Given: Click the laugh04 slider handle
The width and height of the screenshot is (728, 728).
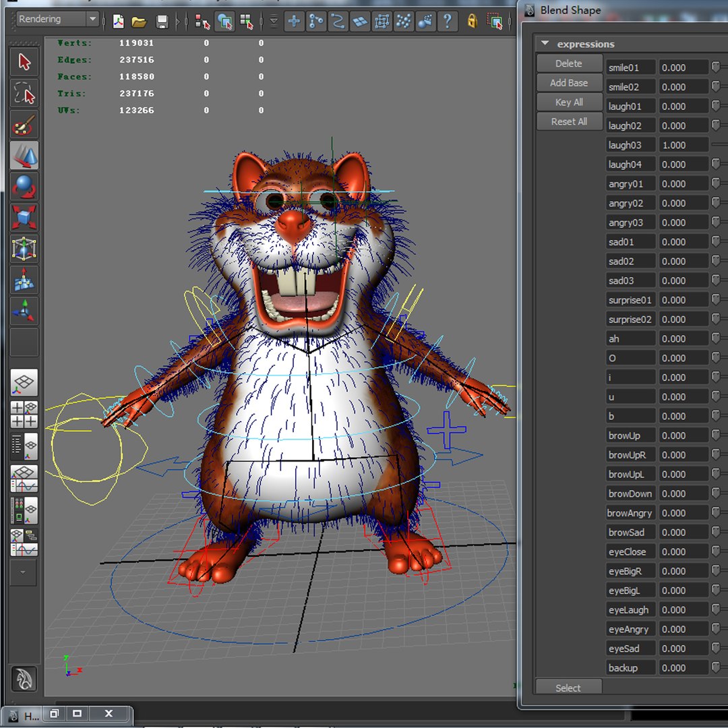Looking at the screenshot, I should pyautogui.click(x=715, y=164).
